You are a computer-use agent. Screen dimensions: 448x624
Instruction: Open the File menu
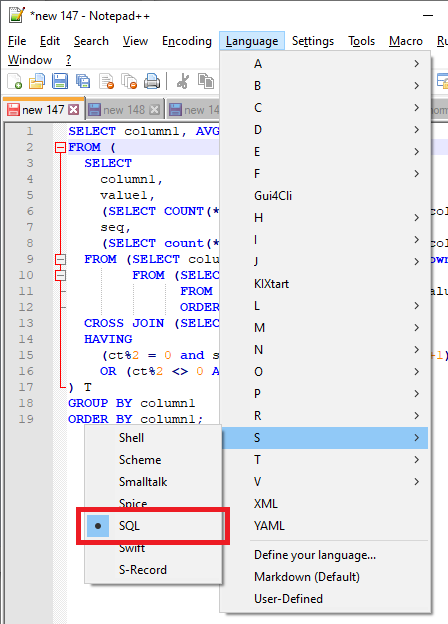pyautogui.click(x=17, y=41)
